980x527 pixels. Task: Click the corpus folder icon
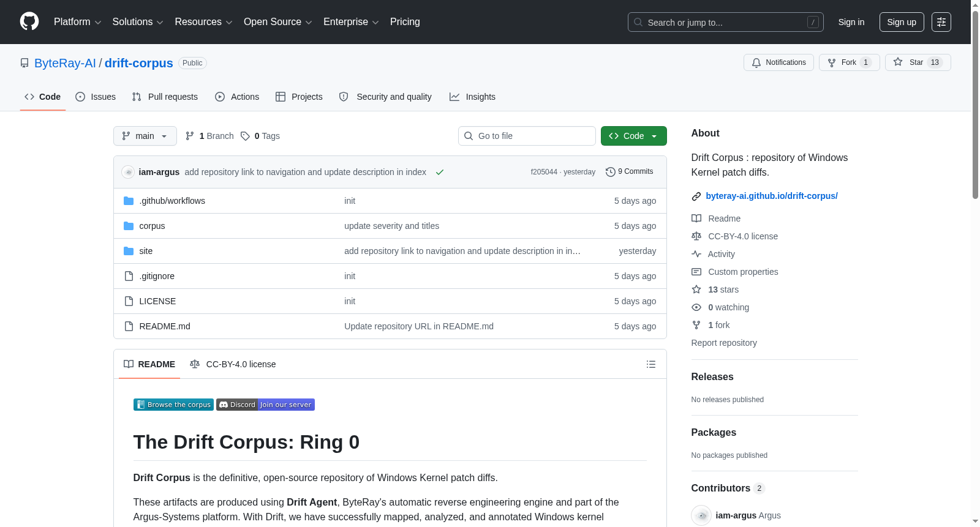129,226
